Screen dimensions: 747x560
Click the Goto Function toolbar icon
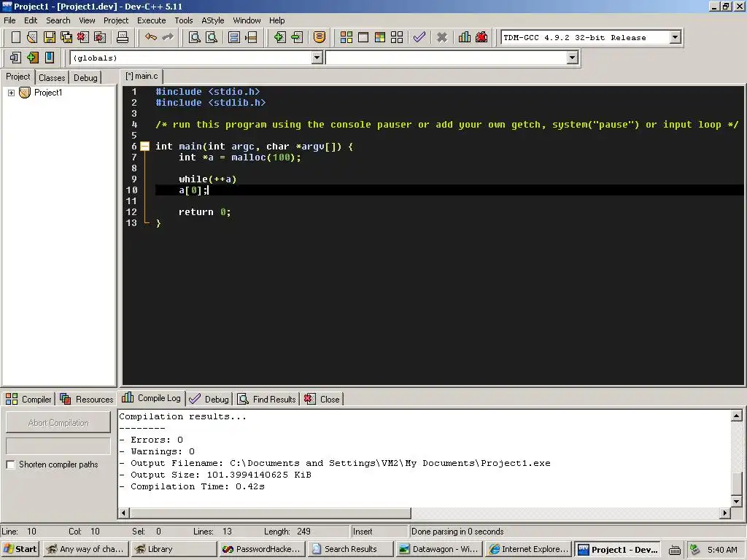pyautogui.click(x=234, y=37)
